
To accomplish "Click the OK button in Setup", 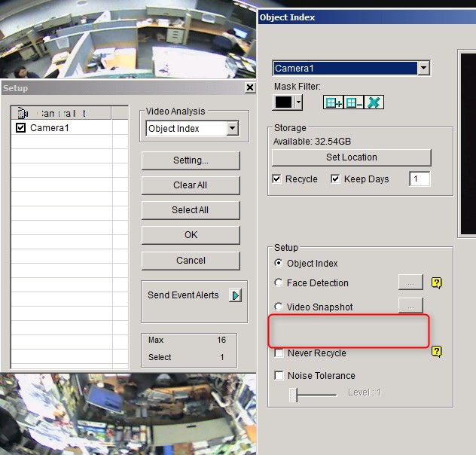I will (x=191, y=235).
